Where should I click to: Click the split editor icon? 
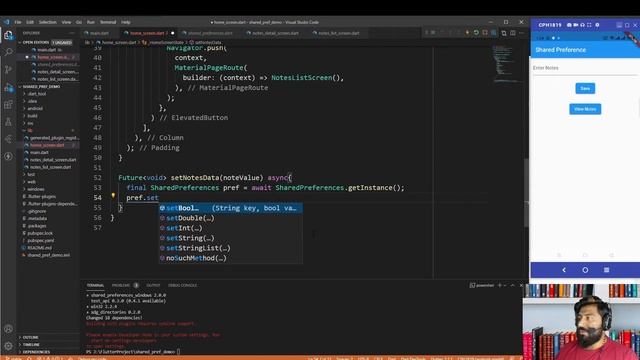click(x=513, y=33)
